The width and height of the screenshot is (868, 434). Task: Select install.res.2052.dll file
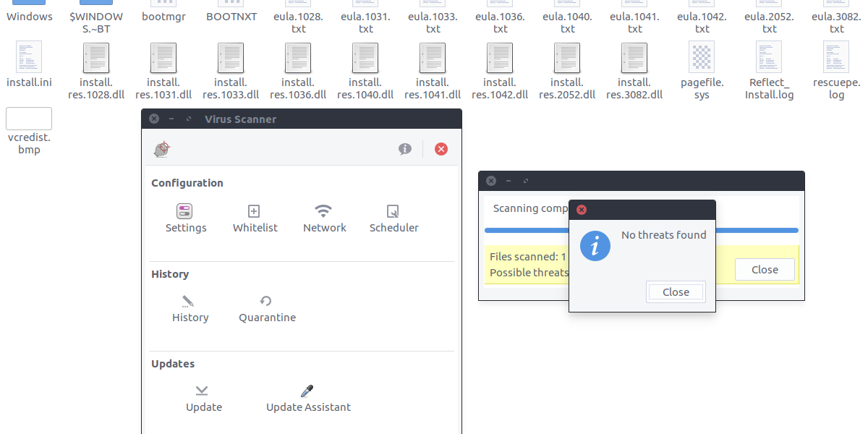567,71
